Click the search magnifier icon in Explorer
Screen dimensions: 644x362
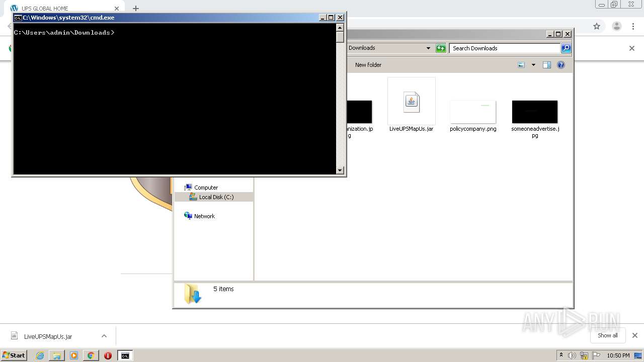(x=566, y=48)
